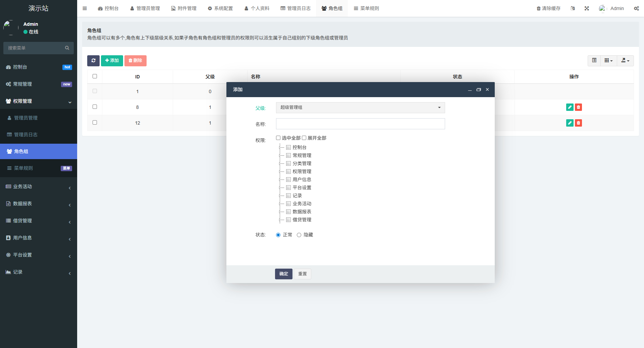
Task: Click the refresh icon above the table
Action: pyautogui.click(x=93, y=61)
